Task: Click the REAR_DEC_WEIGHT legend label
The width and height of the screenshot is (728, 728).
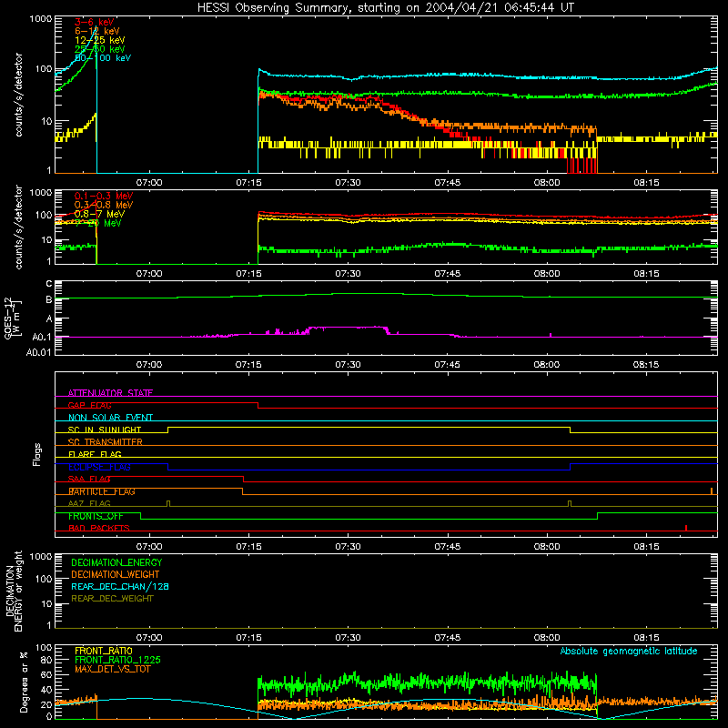Action: pos(112,599)
